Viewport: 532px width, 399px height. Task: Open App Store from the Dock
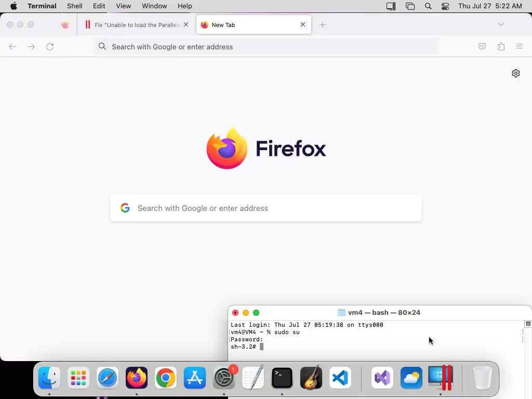pyautogui.click(x=195, y=378)
